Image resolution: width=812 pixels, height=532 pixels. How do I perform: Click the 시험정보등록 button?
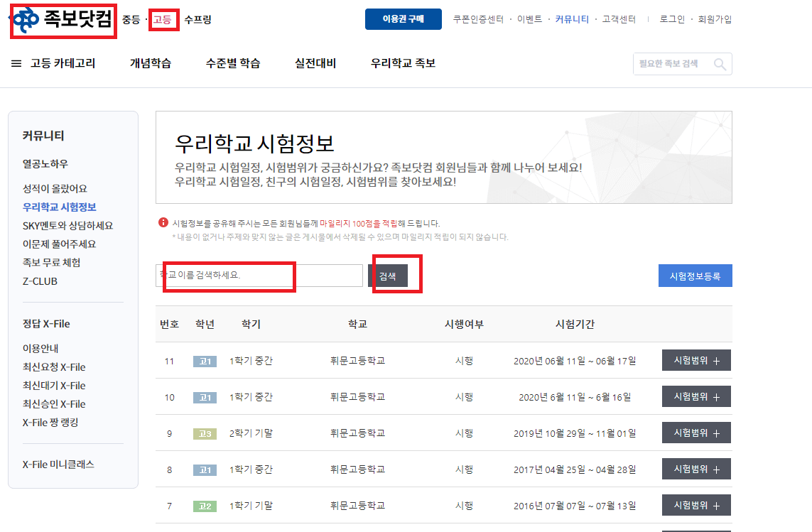point(695,276)
